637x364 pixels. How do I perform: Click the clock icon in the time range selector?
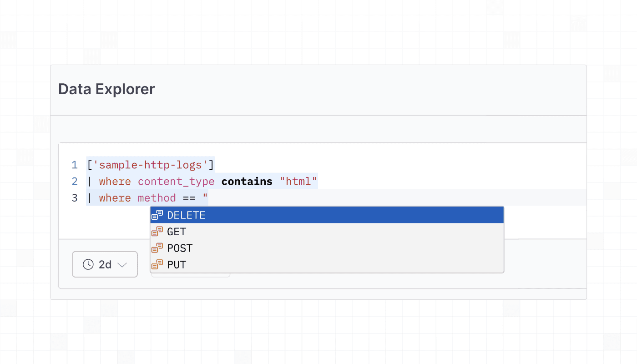tap(88, 264)
